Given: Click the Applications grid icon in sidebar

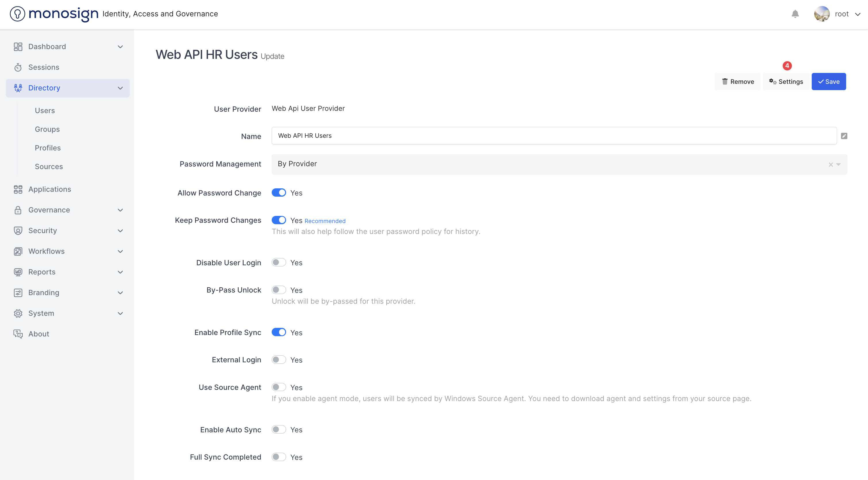Looking at the screenshot, I should click(x=18, y=189).
